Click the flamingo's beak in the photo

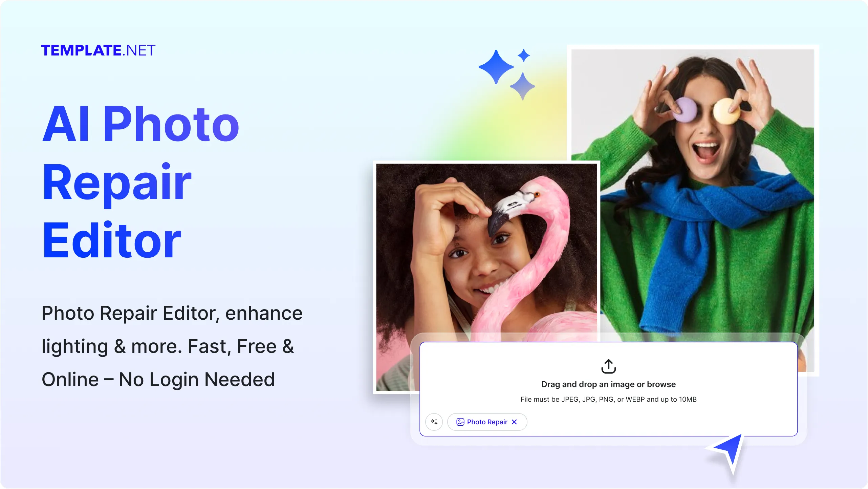498,220
